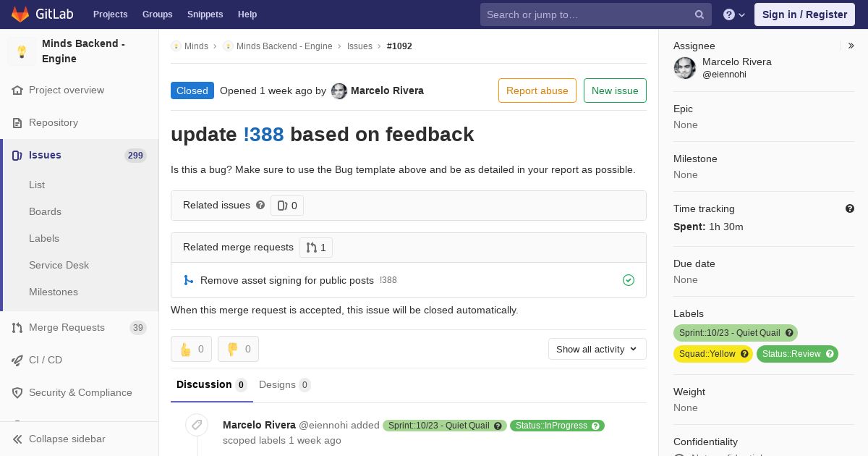
Task: Open the Groups menu
Action: click(x=157, y=14)
